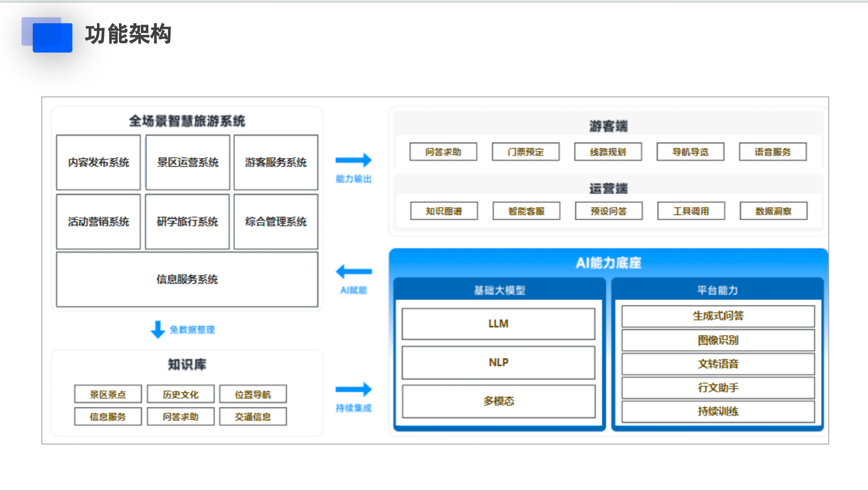
Task: Click the 知识库 heading
Action: 187,365
